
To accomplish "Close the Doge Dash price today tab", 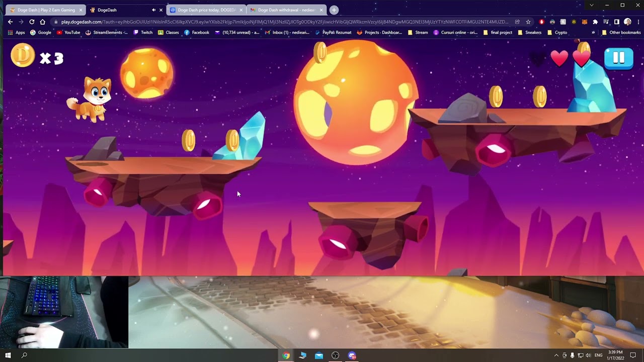I will click(241, 10).
